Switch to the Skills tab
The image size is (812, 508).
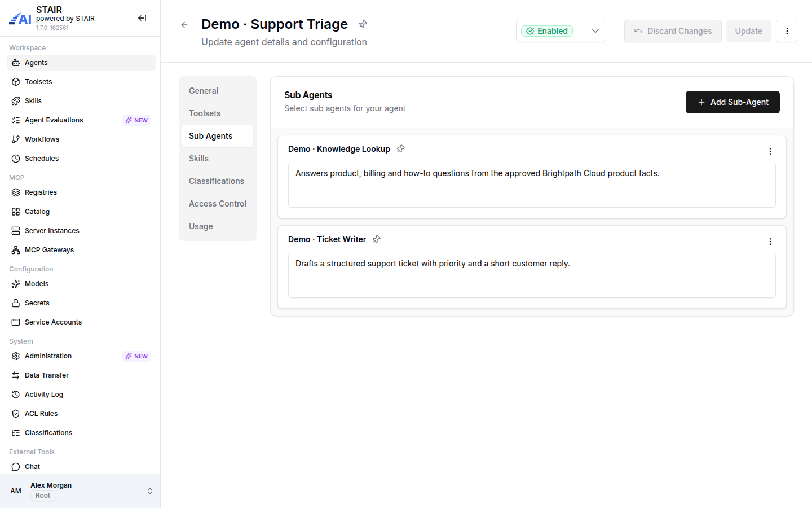pyautogui.click(x=218, y=159)
